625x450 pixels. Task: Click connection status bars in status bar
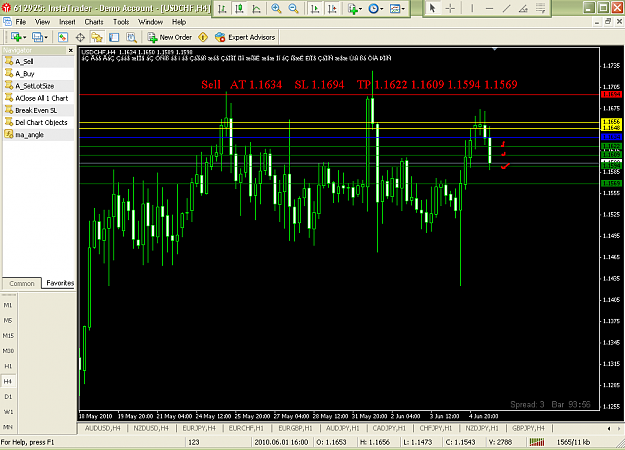[x=537, y=442]
